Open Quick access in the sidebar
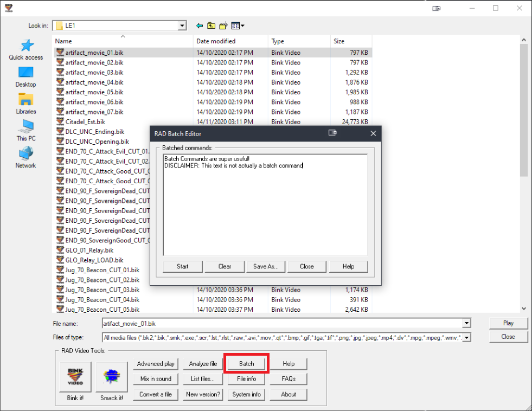Screen dimensions: 532x411 26,50
